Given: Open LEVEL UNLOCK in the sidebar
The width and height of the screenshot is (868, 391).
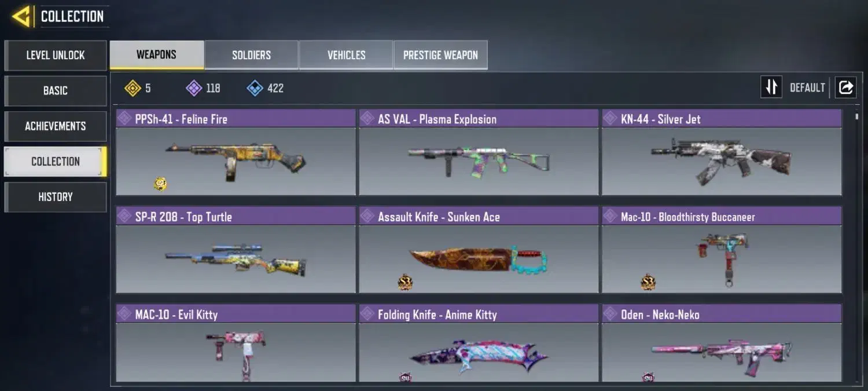Looking at the screenshot, I should 56,55.
